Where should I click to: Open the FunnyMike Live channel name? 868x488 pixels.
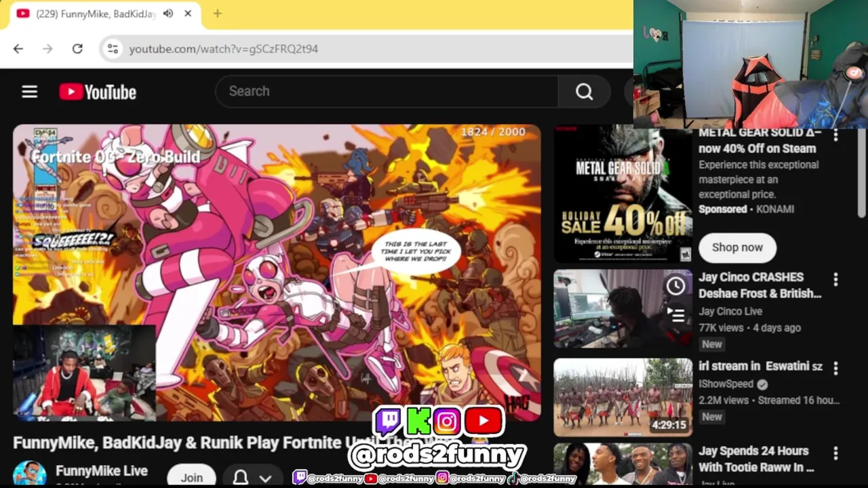click(102, 470)
